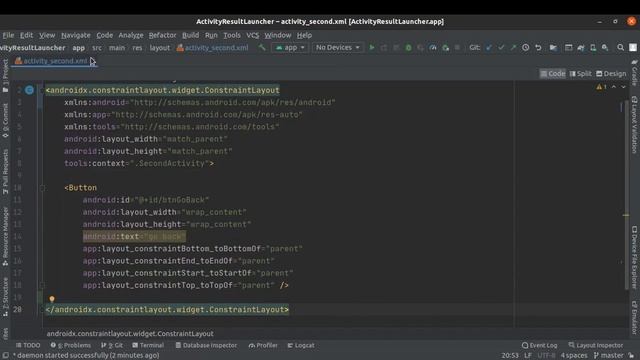This screenshot has height=360, width=640.
Task: Open the Terminal tool window button
Action: (x=148, y=345)
